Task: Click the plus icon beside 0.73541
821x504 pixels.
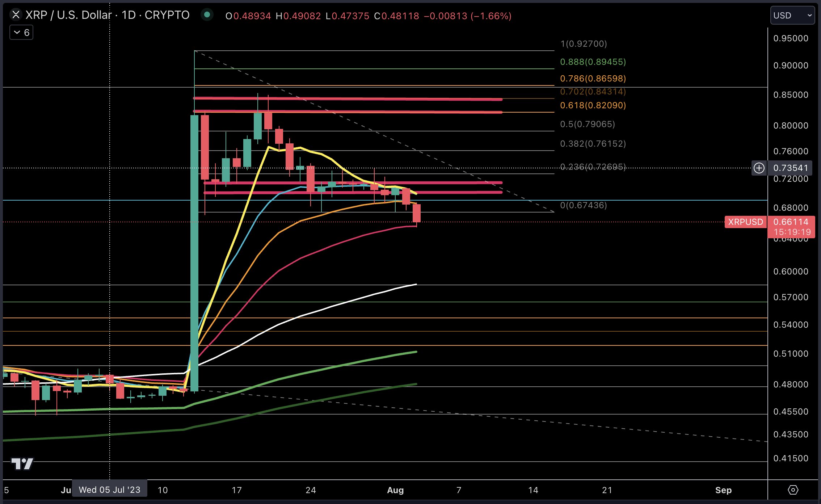Action: click(x=759, y=168)
